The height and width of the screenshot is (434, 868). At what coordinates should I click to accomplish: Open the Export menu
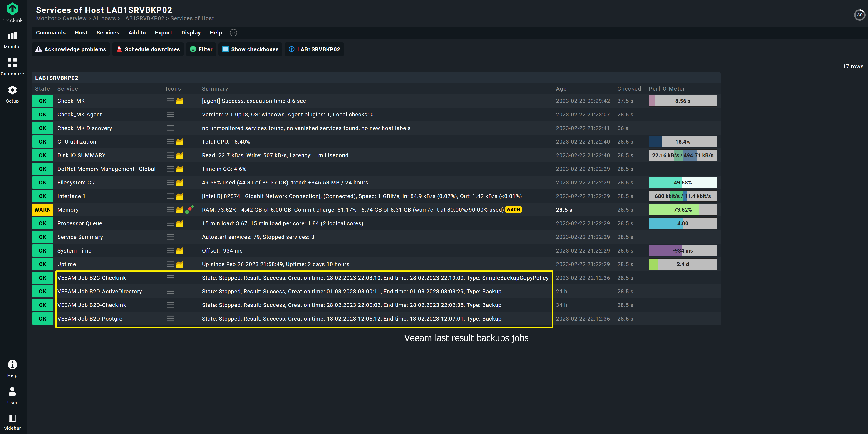point(164,33)
